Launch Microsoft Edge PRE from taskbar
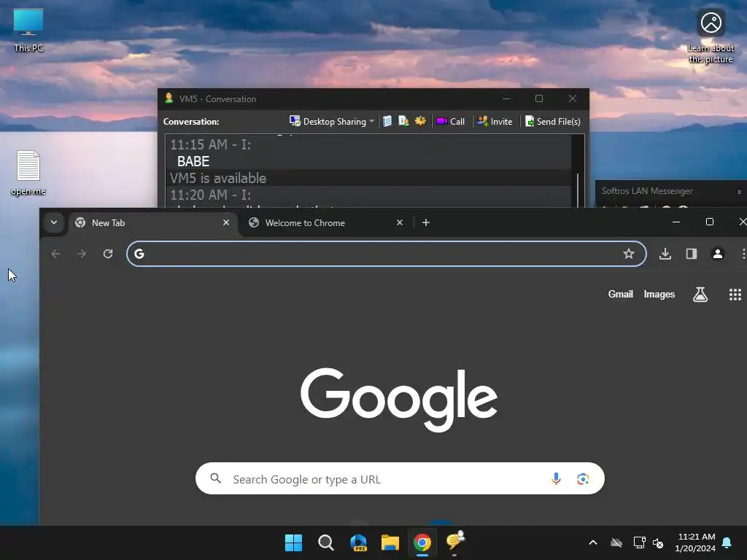 point(358,542)
